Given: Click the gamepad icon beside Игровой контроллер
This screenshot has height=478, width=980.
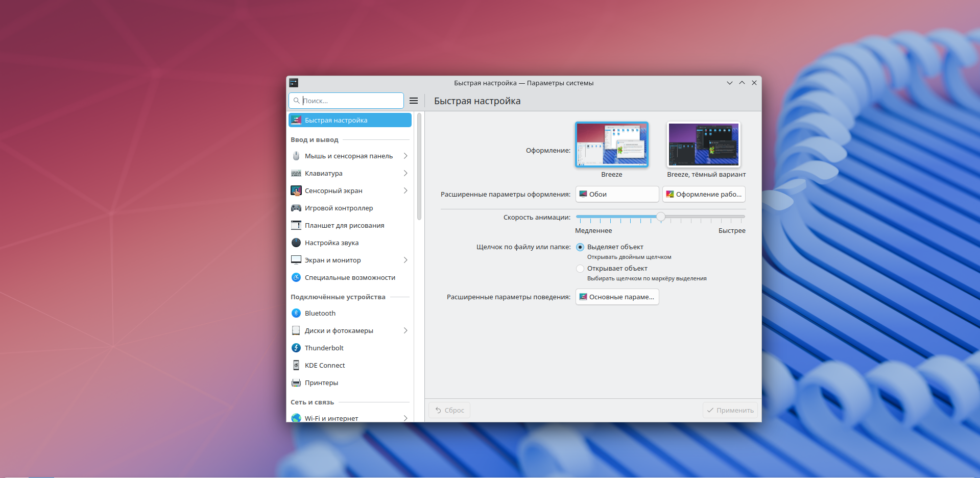Looking at the screenshot, I should 296,208.
